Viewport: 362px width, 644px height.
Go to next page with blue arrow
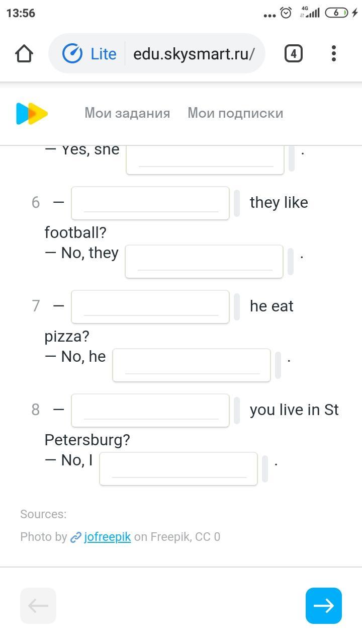point(323,605)
